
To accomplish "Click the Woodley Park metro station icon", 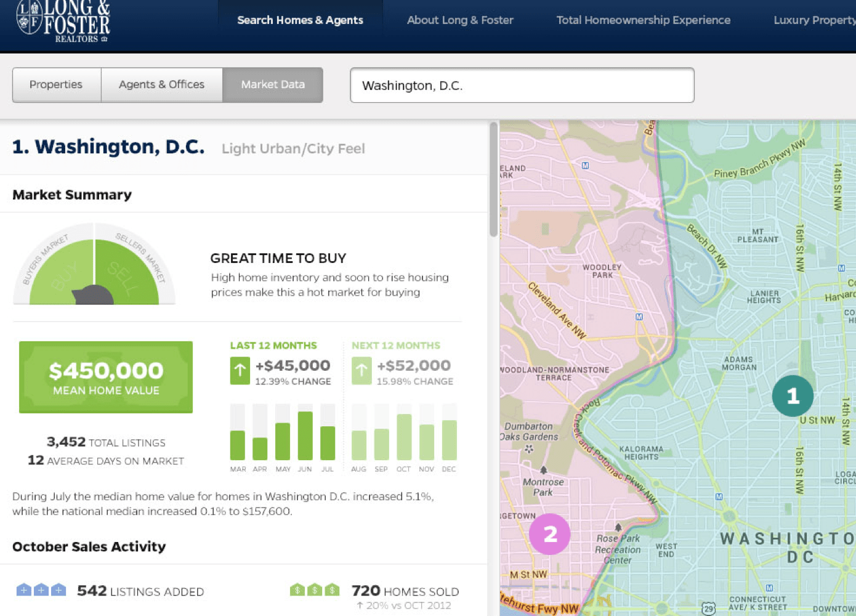I will (639, 317).
